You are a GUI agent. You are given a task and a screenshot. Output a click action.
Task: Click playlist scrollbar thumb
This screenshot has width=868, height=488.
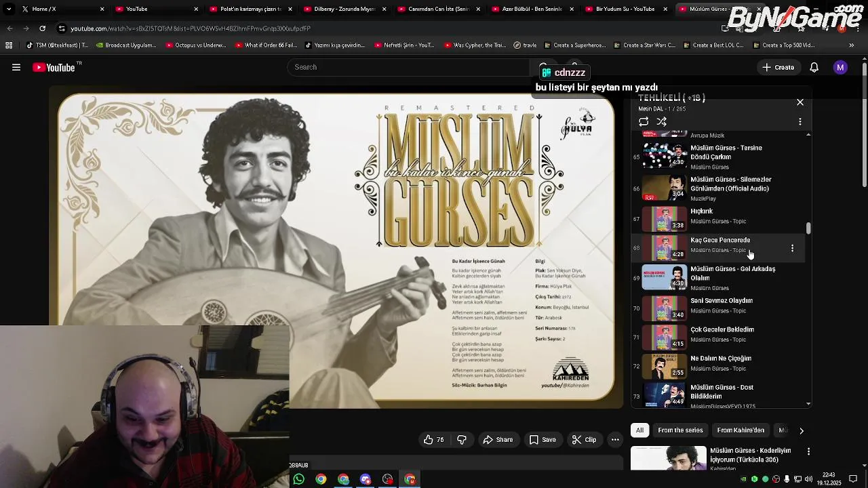click(x=808, y=228)
